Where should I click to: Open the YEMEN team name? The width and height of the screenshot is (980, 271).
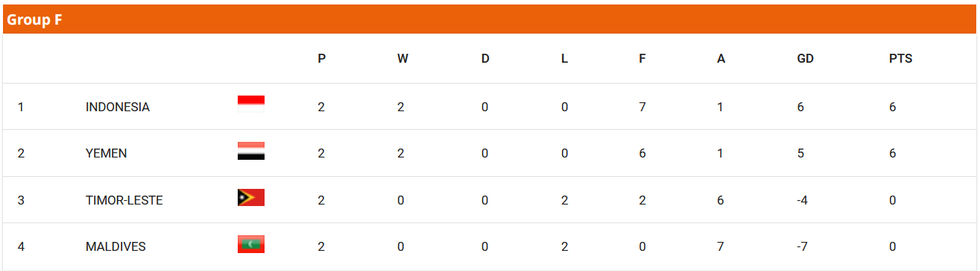click(107, 153)
